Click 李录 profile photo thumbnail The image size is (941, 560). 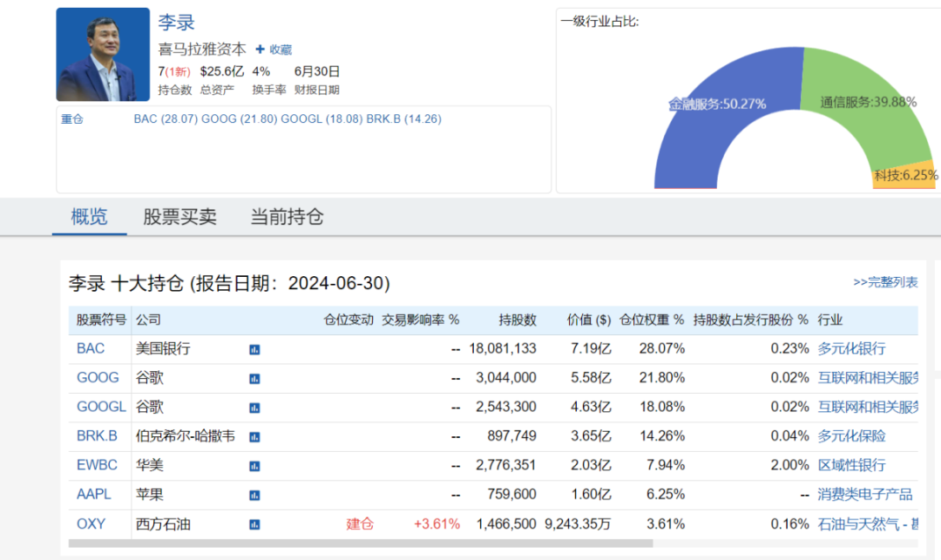click(x=97, y=55)
